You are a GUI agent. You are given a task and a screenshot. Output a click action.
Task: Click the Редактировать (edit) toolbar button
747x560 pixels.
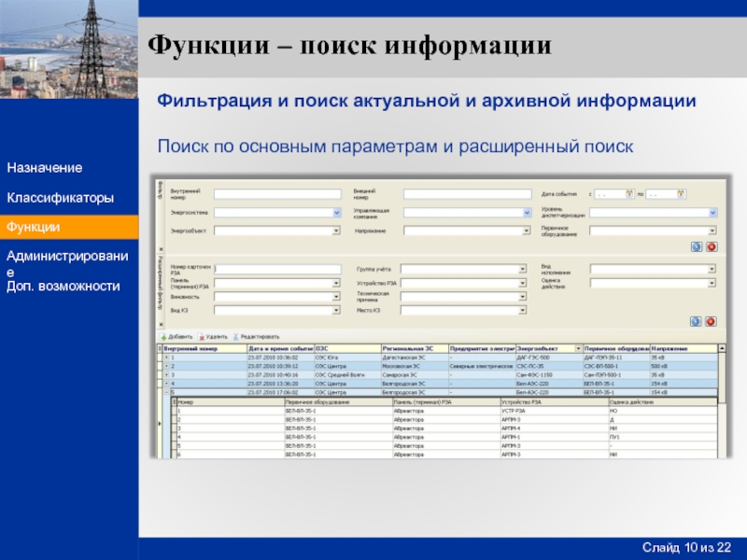256,337
